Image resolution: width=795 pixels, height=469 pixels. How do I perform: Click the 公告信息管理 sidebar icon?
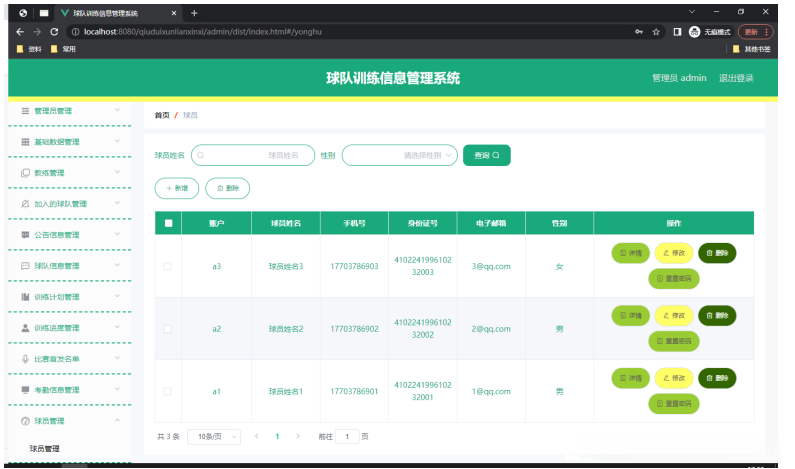25,235
